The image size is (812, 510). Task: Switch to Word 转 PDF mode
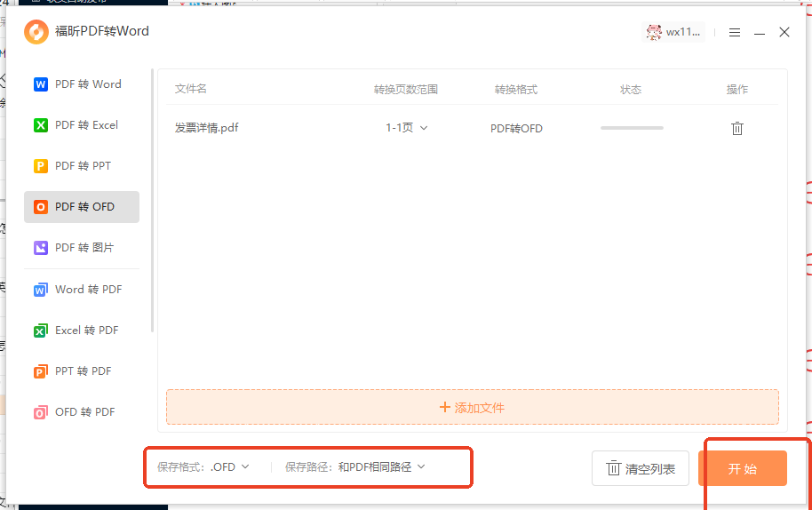click(x=82, y=290)
